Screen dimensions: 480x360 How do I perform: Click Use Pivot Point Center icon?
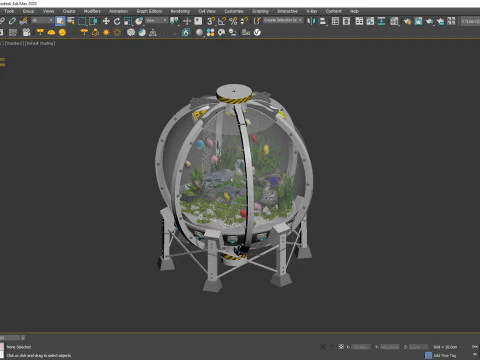[x=174, y=21]
